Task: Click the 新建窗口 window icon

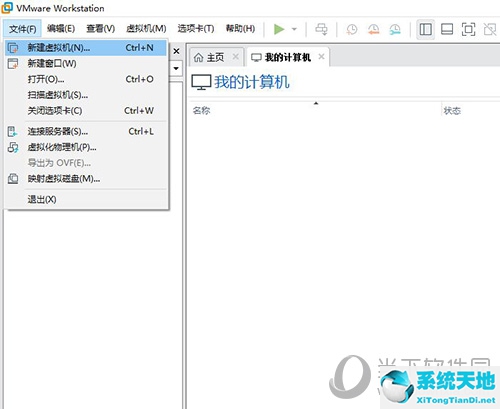Action: click(13, 63)
